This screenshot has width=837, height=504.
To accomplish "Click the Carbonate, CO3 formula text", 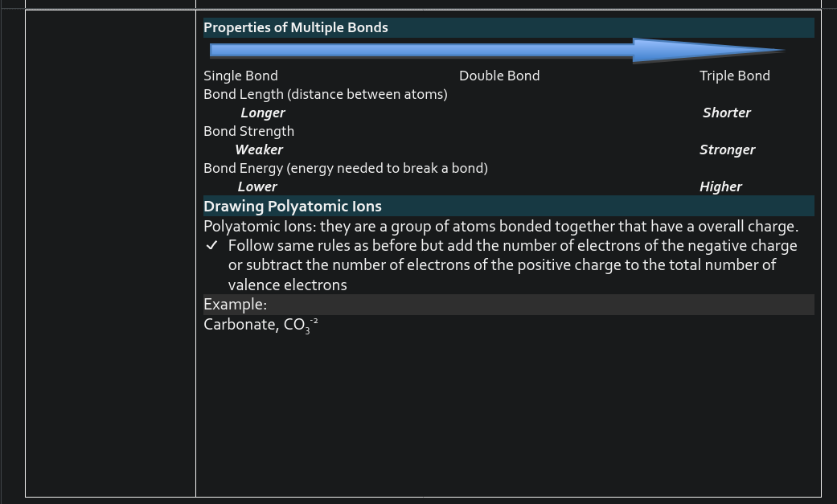I will tap(257, 325).
